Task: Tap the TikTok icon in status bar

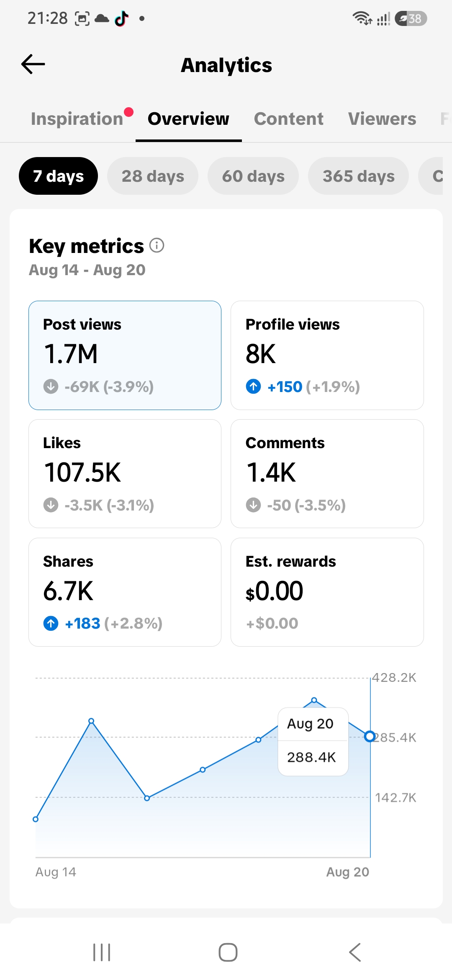Action: [122, 18]
